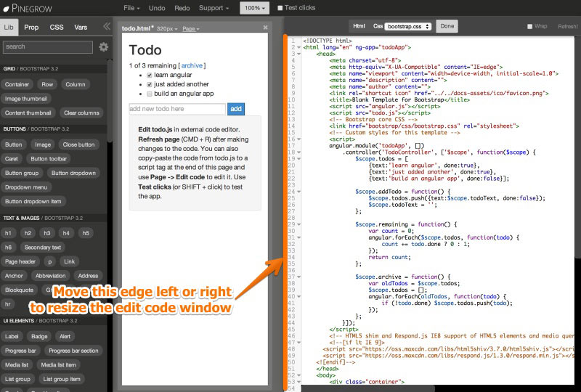The width and height of the screenshot is (581, 392).
Task: Select the Clear columns component
Action: pos(81,113)
